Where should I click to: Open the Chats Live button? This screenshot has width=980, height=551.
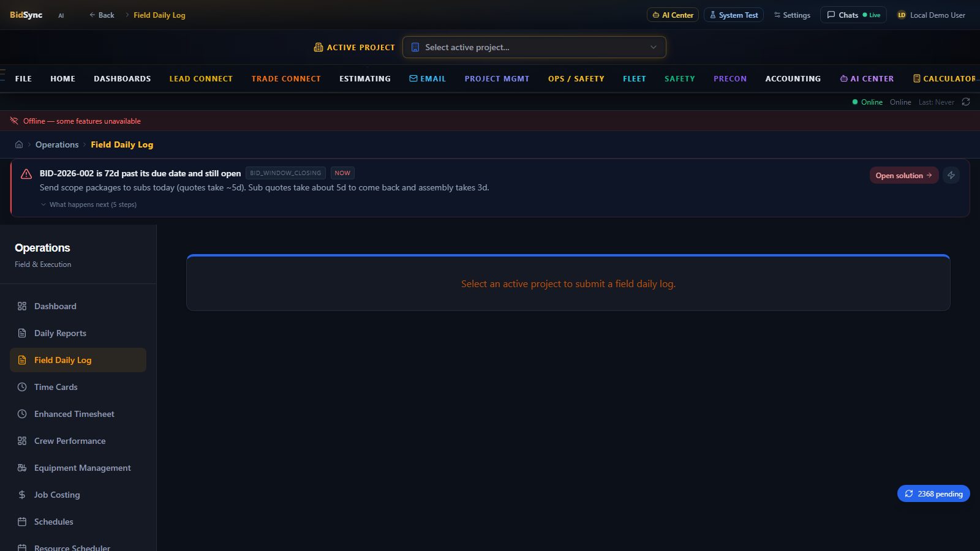tap(853, 15)
